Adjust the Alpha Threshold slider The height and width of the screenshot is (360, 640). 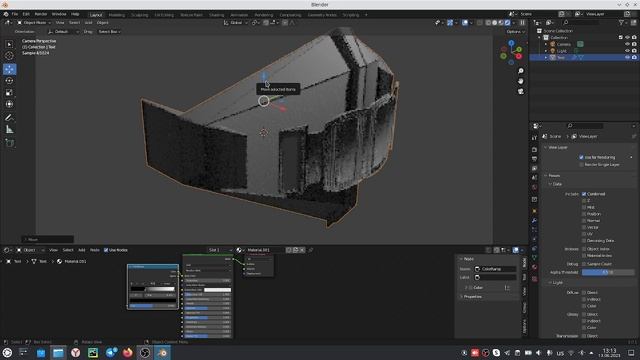608,272
